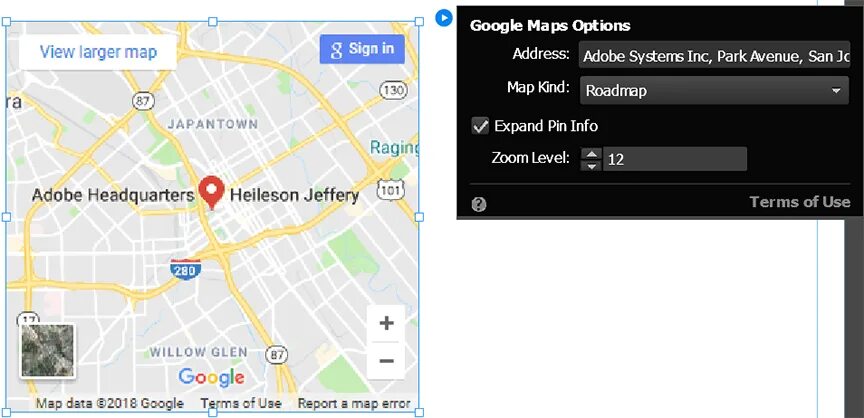Image resolution: width=864 pixels, height=418 pixels.
Task: Open the Map Kind dropdown
Action: click(x=714, y=91)
